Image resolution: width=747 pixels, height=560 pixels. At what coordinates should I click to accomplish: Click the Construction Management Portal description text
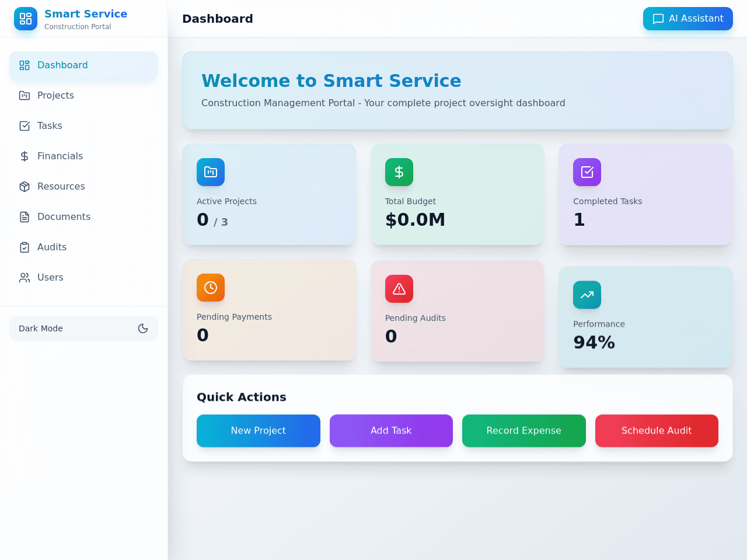[x=383, y=103]
